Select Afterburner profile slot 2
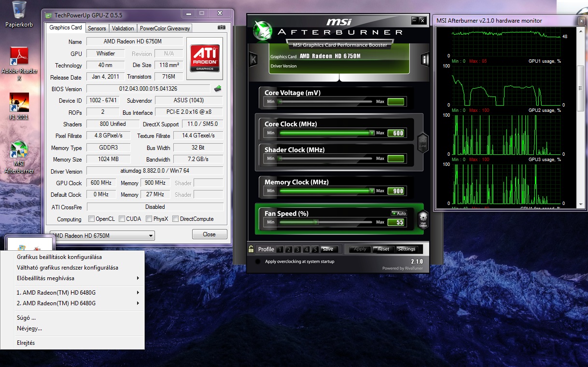Image resolution: width=588 pixels, height=367 pixels. (x=289, y=249)
